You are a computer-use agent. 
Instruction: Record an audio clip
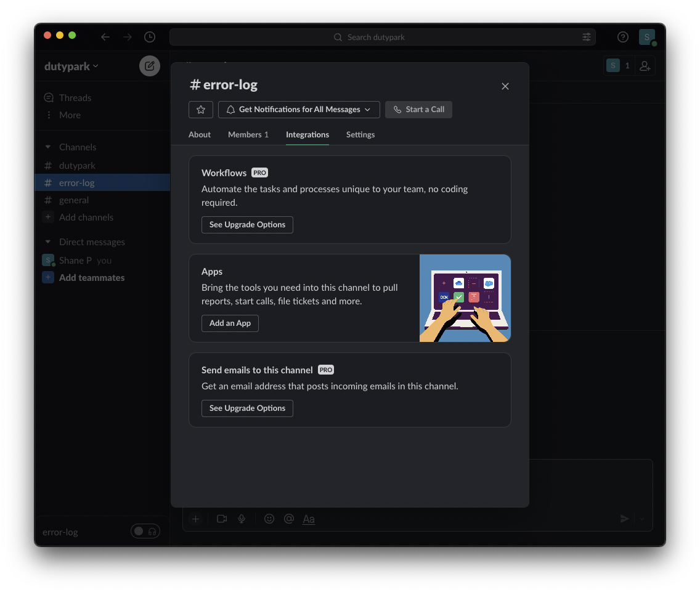[x=242, y=519]
